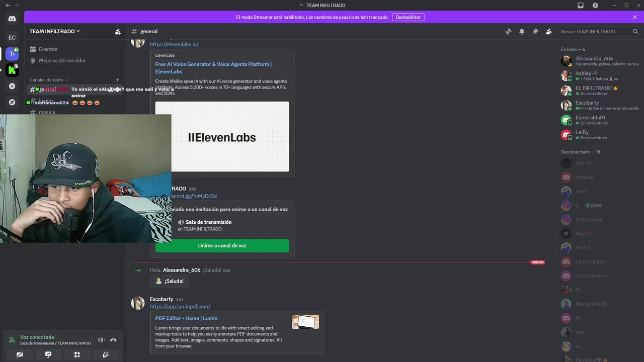
Task: Click the # general channel header title
Action: [x=149, y=31]
